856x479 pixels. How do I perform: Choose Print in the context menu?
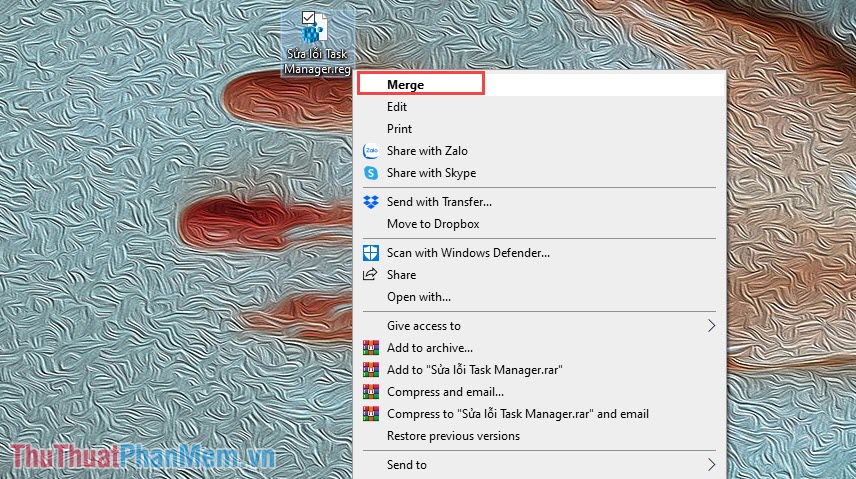coord(399,129)
